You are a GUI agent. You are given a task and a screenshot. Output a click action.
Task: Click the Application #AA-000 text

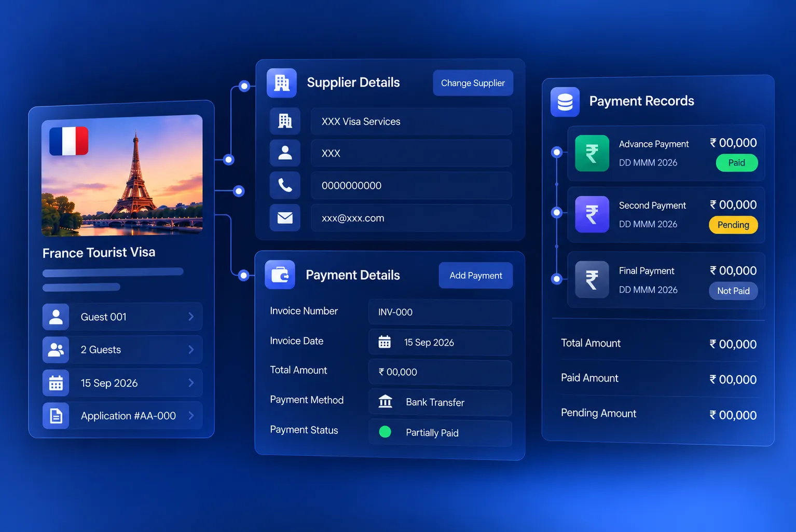tap(128, 416)
